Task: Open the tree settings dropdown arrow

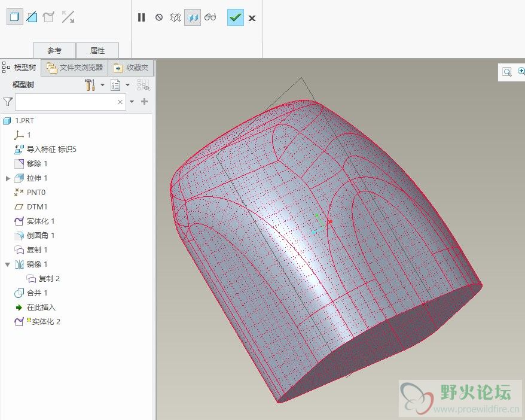Action: tap(102, 85)
